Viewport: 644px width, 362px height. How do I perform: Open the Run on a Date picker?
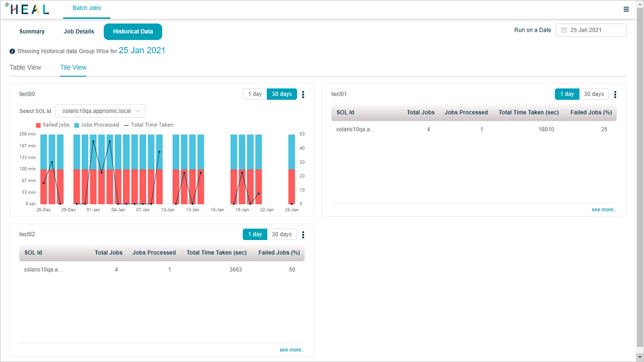(x=591, y=30)
